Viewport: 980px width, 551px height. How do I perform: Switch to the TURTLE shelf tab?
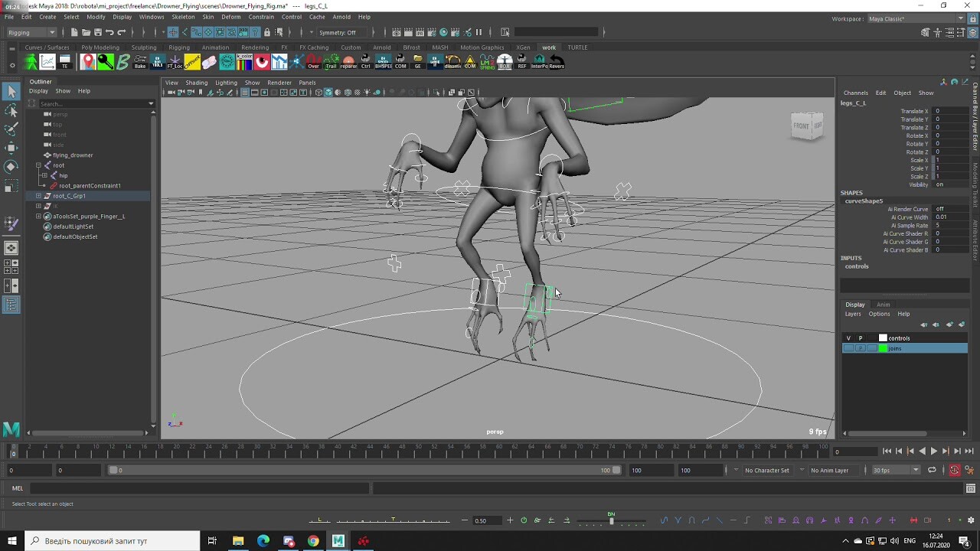[x=577, y=47]
